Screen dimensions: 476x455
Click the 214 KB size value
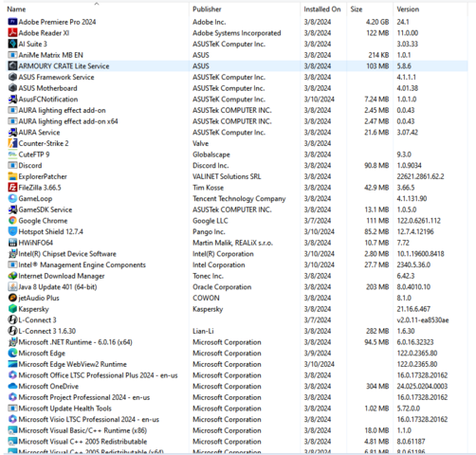[x=378, y=55]
